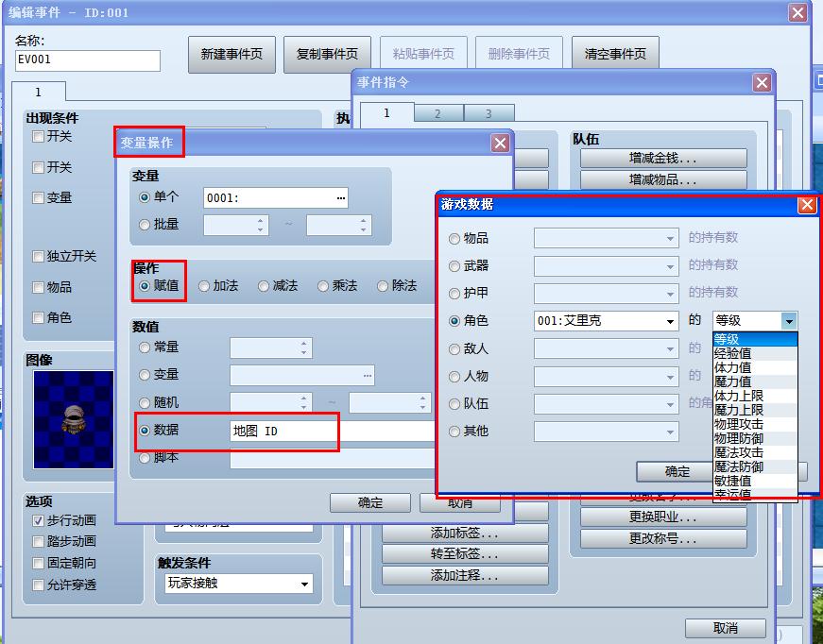Click the event image sprite thumbnail
Screen dimensions: 823x644
pyautogui.click(x=74, y=419)
